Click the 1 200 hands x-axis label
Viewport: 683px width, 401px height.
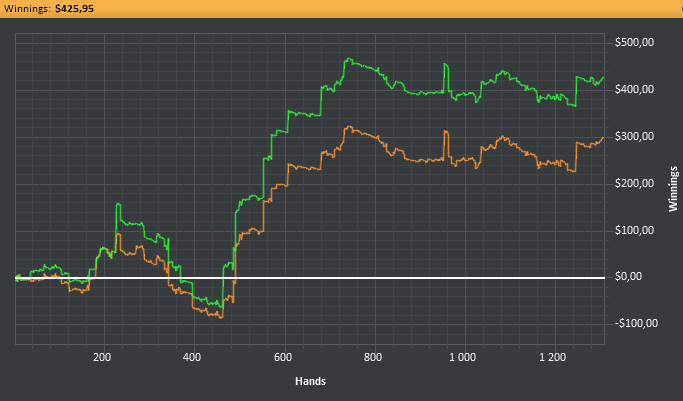point(553,357)
